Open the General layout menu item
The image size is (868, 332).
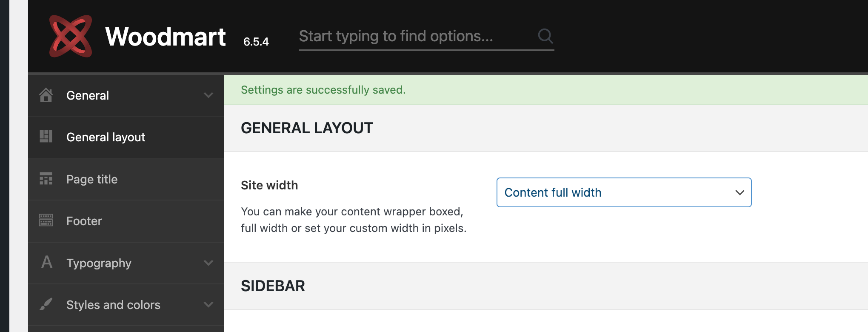point(126,137)
